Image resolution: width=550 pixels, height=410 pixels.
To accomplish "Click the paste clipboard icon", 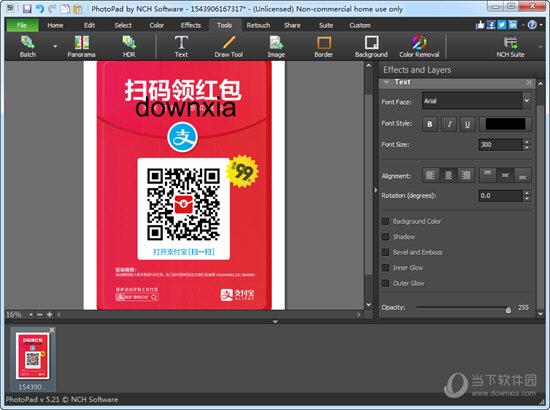I will tap(78, 8).
